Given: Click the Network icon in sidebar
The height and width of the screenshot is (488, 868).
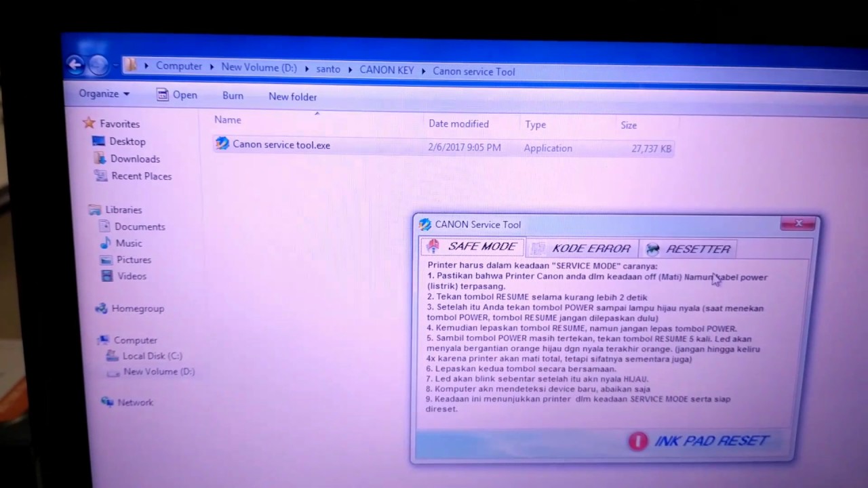Looking at the screenshot, I should pyautogui.click(x=107, y=402).
